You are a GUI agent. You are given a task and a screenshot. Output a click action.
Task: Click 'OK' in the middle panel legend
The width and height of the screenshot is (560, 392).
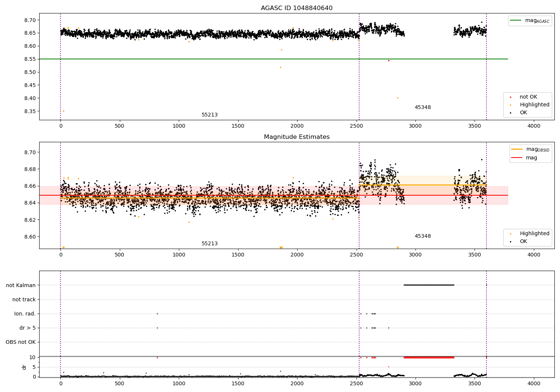pyautogui.click(x=523, y=242)
